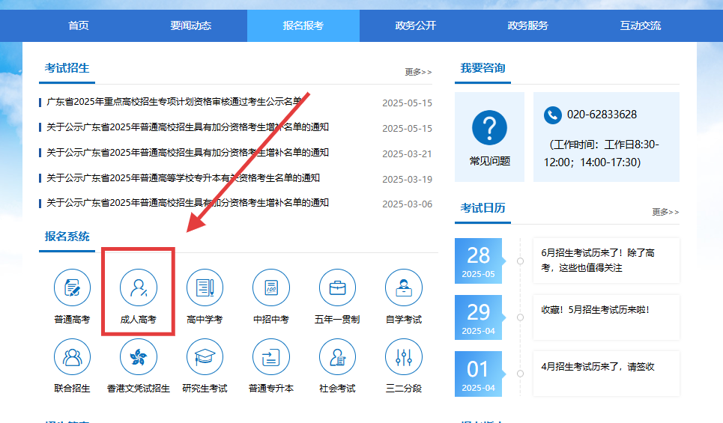Open the 研究生考试 graduation cap icon
Screen dimensions: 723x423
[x=204, y=356]
